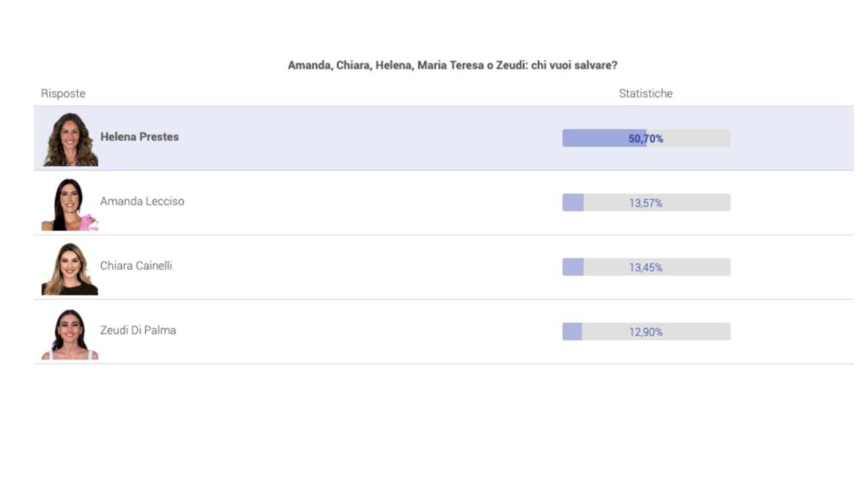Click the 50,70% progress bar
The image size is (868, 488).
point(646,138)
